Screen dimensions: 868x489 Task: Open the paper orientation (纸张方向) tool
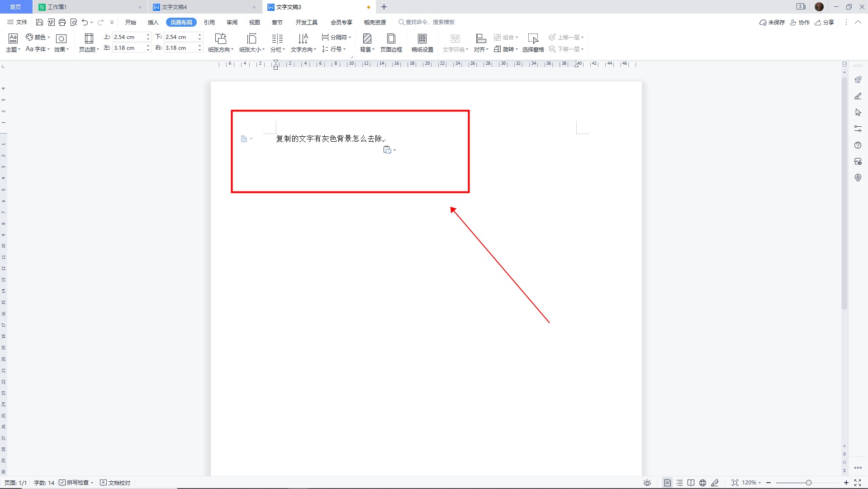[220, 39]
